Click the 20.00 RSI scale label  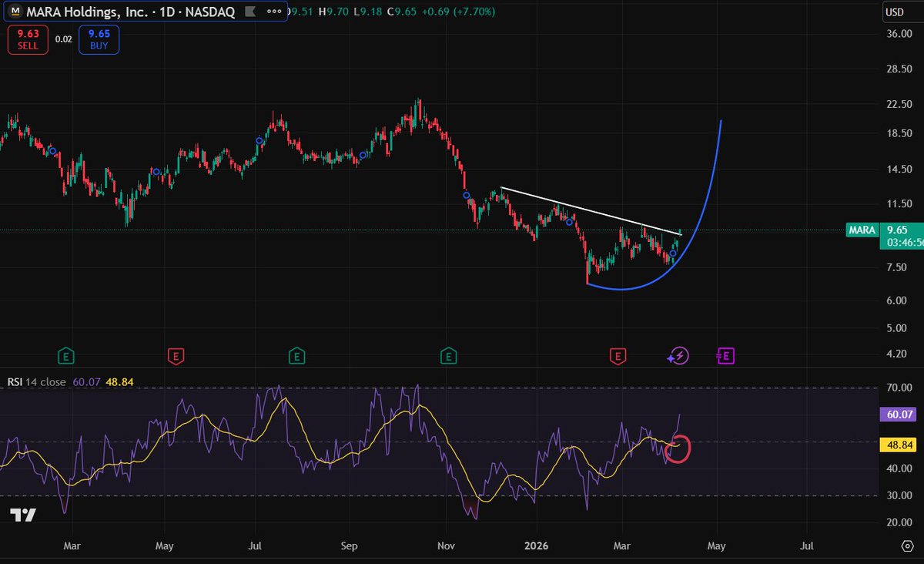click(x=901, y=522)
